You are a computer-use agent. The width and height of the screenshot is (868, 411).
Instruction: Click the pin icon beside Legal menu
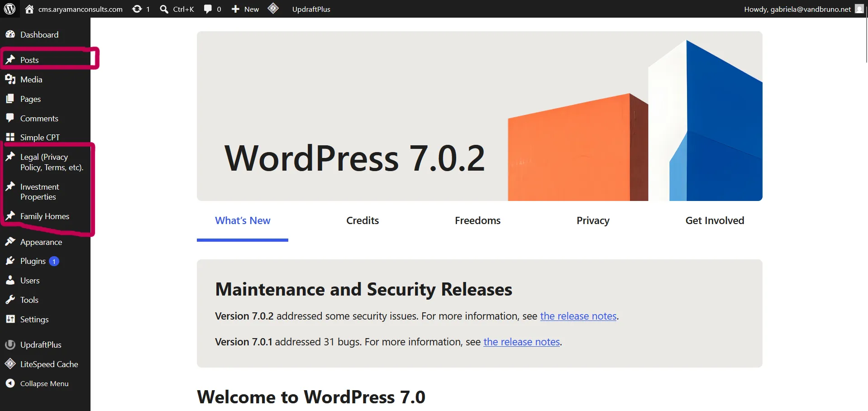[10, 156]
